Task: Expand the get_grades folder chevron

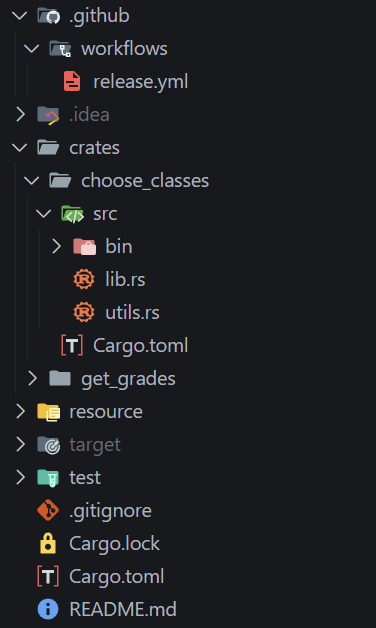Action: [x=32, y=378]
